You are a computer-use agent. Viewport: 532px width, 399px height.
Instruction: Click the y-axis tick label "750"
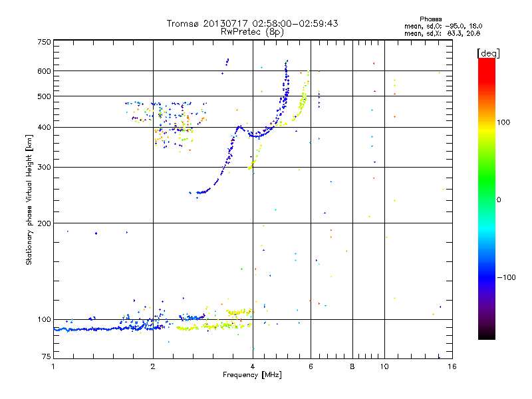coord(45,42)
